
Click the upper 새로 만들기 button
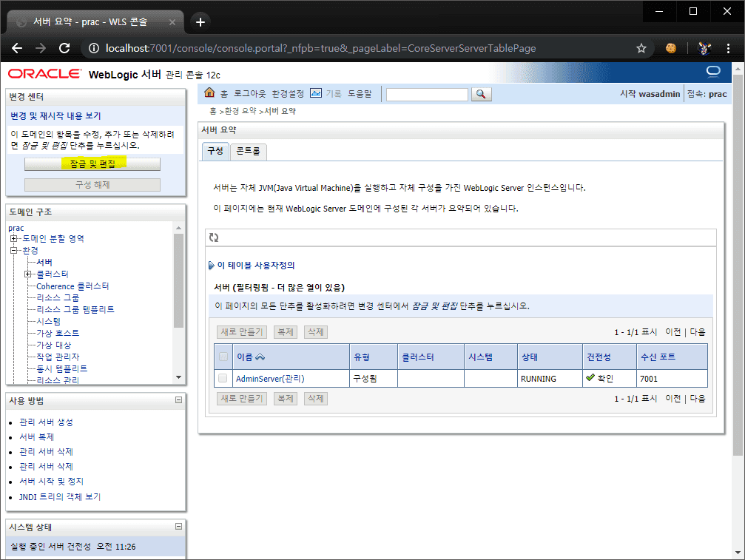242,332
